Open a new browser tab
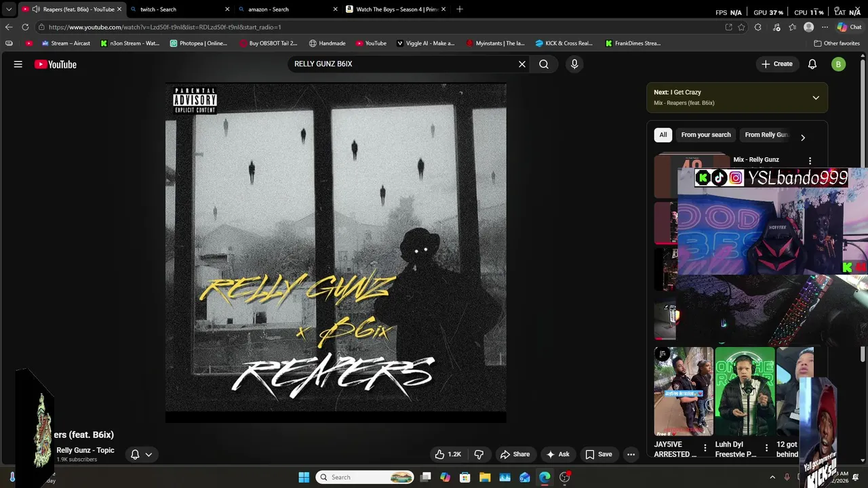Screen dimensions: 868x488 [460, 9]
